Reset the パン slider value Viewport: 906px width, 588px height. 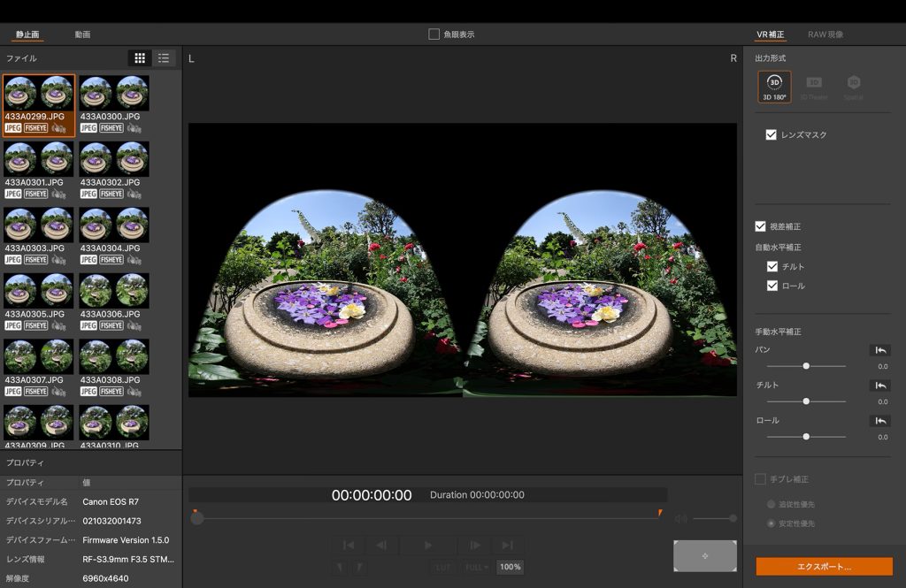click(x=879, y=350)
